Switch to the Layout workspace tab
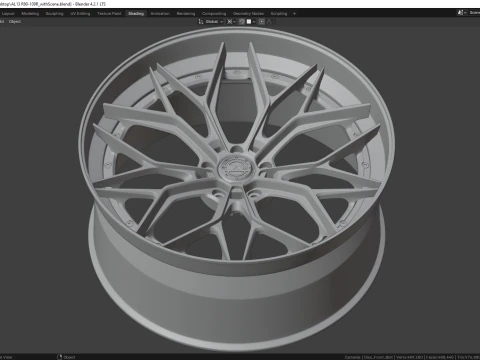The width and height of the screenshot is (480, 360). [8, 14]
